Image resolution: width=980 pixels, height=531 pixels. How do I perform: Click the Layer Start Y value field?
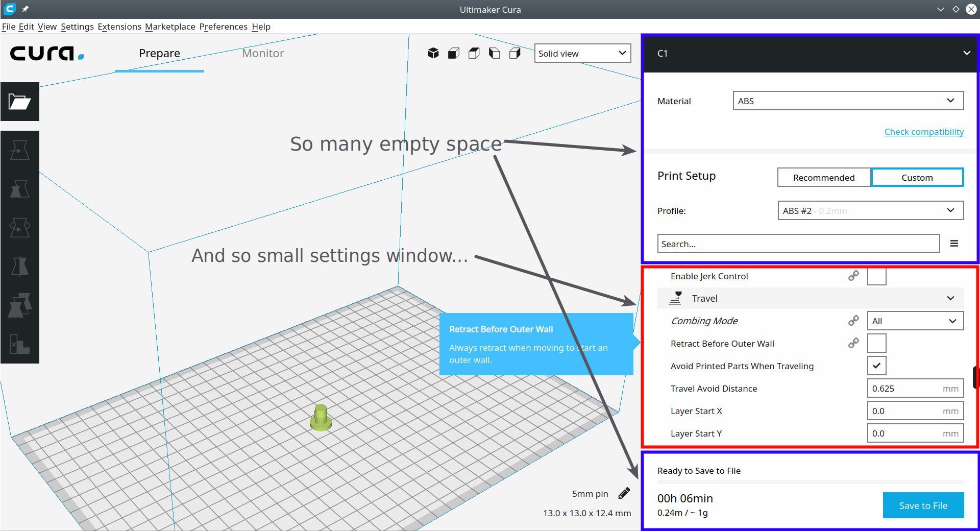[x=916, y=433]
